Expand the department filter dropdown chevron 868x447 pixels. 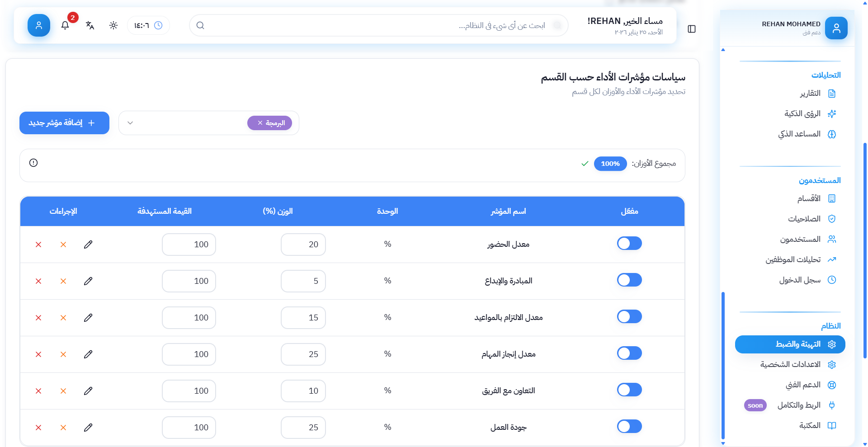pos(130,123)
